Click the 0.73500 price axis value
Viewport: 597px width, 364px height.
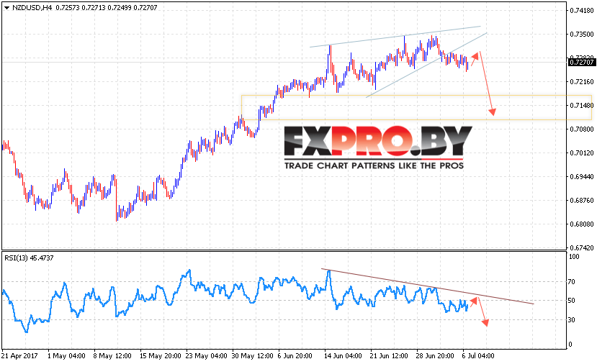point(581,35)
